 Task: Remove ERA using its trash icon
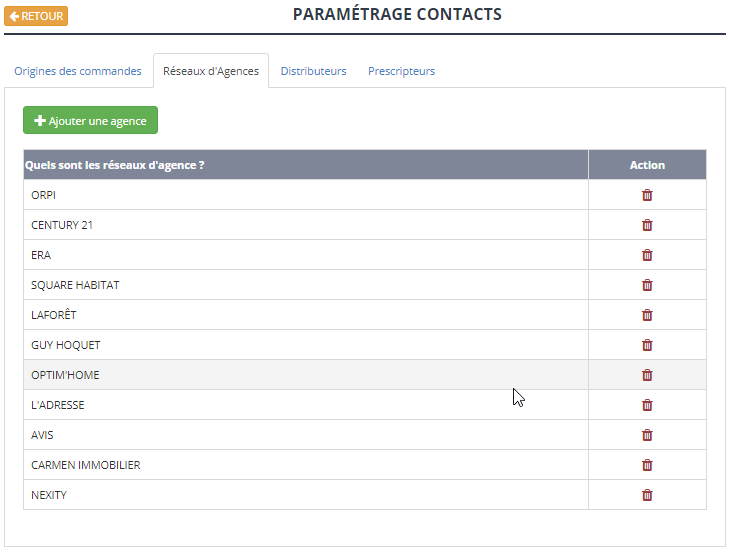pyautogui.click(x=647, y=255)
